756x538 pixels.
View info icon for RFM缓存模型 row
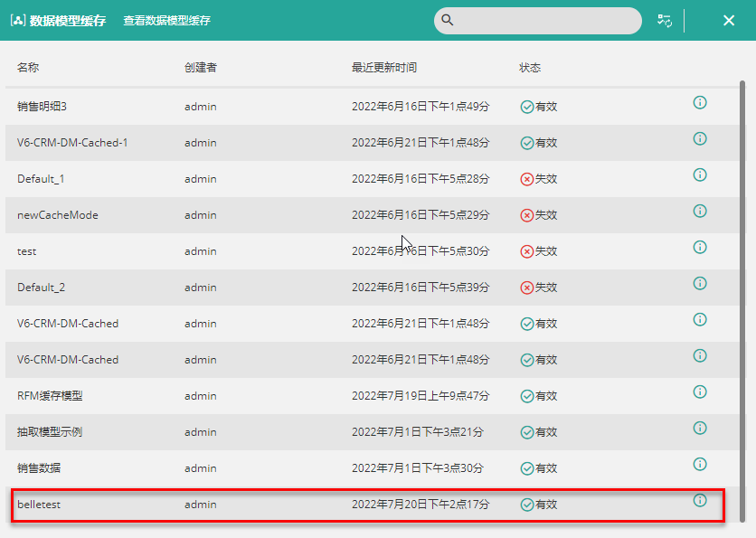(x=699, y=392)
